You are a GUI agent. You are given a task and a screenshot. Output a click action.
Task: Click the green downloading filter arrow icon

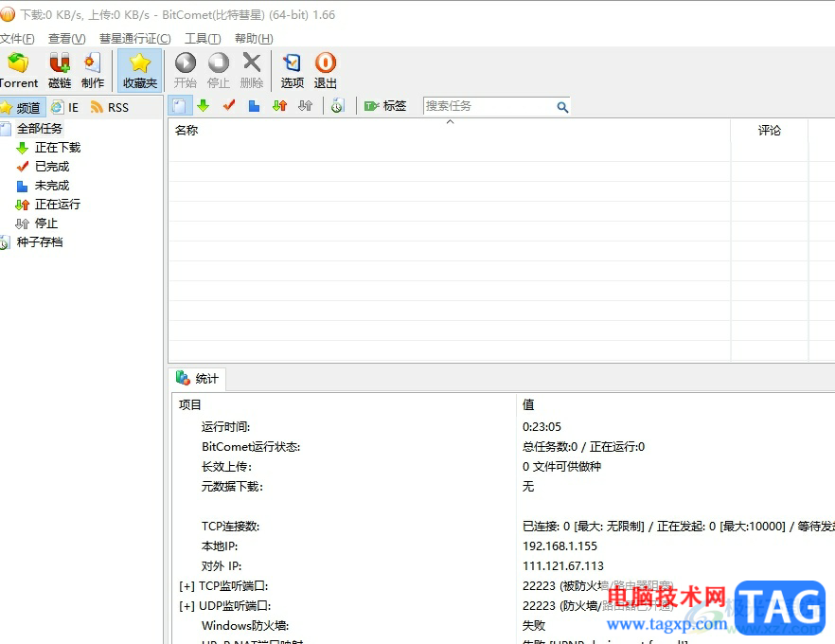pyautogui.click(x=203, y=106)
